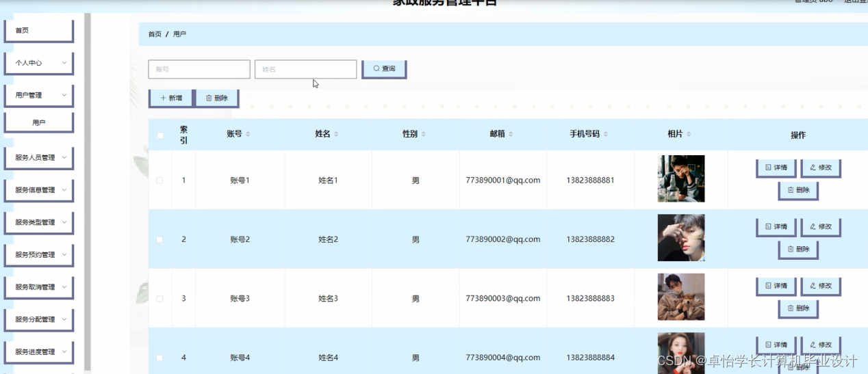
Task: Click 修改 for the 账号1 row
Action: coord(821,168)
